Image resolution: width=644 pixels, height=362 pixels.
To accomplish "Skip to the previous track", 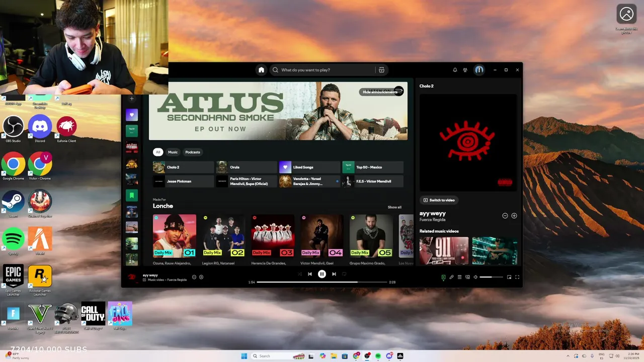I will click(310, 274).
